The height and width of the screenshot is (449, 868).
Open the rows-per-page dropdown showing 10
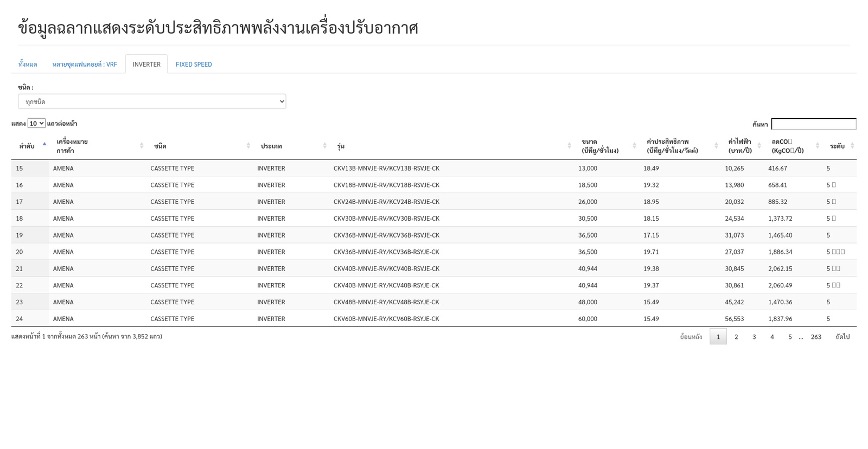pos(36,124)
